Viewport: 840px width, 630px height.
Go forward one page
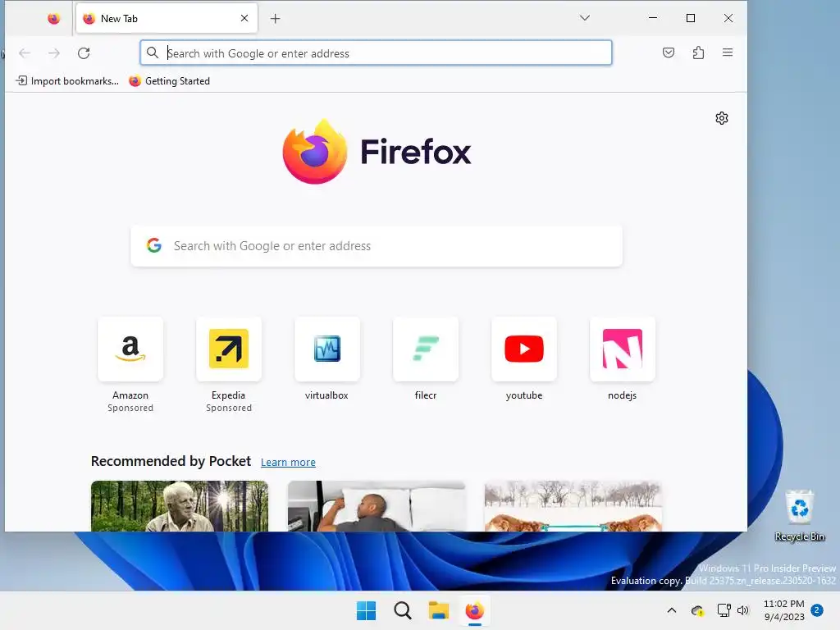54,53
